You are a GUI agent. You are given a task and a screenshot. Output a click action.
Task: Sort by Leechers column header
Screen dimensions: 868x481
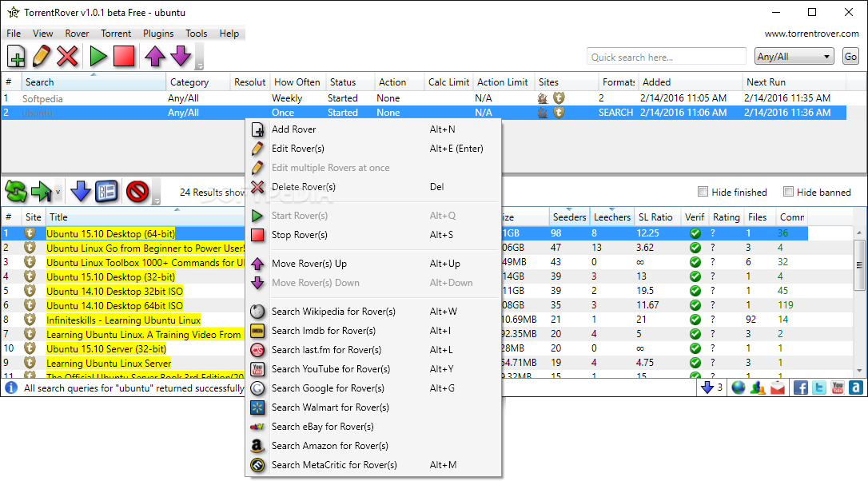(611, 217)
